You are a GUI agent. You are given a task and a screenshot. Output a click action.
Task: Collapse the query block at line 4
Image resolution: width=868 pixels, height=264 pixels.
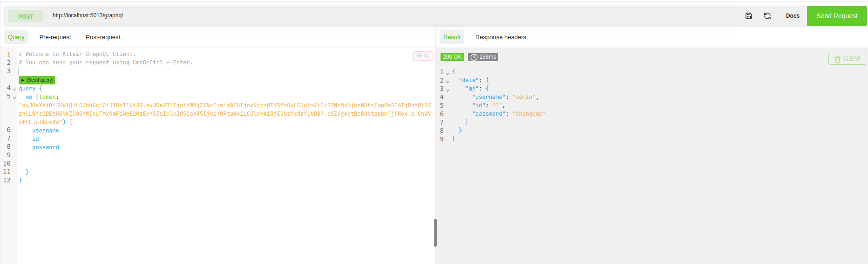click(x=14, y=89)
